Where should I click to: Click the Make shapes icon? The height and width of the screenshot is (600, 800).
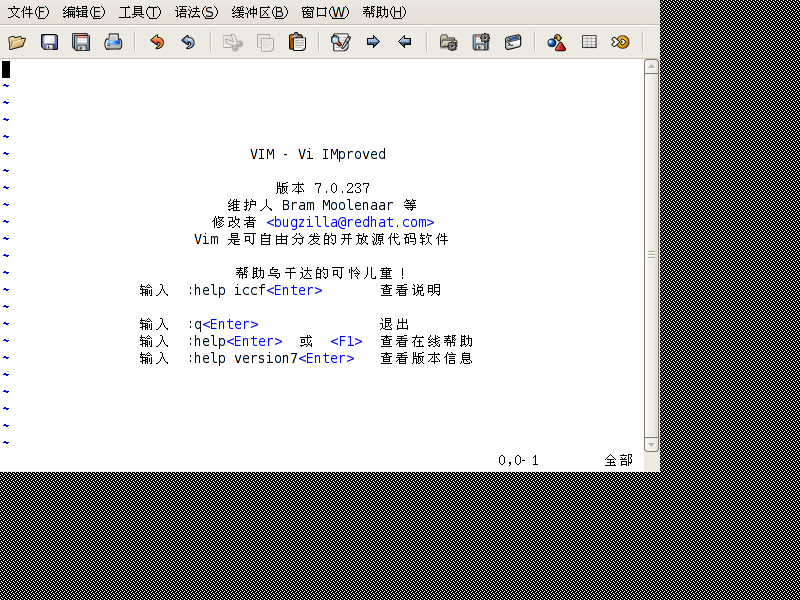557,42
